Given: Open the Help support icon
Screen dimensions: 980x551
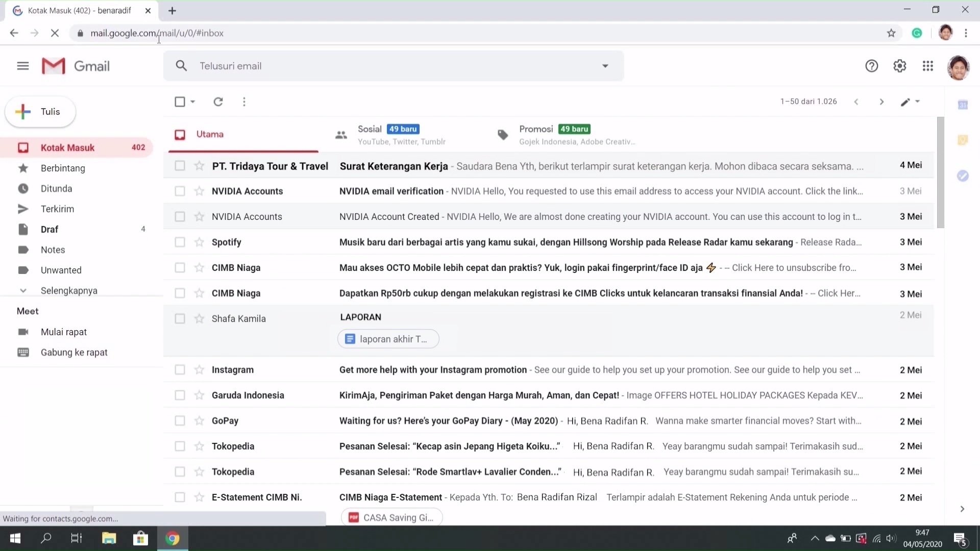Looking at the screenshot, I should point(871,66).
